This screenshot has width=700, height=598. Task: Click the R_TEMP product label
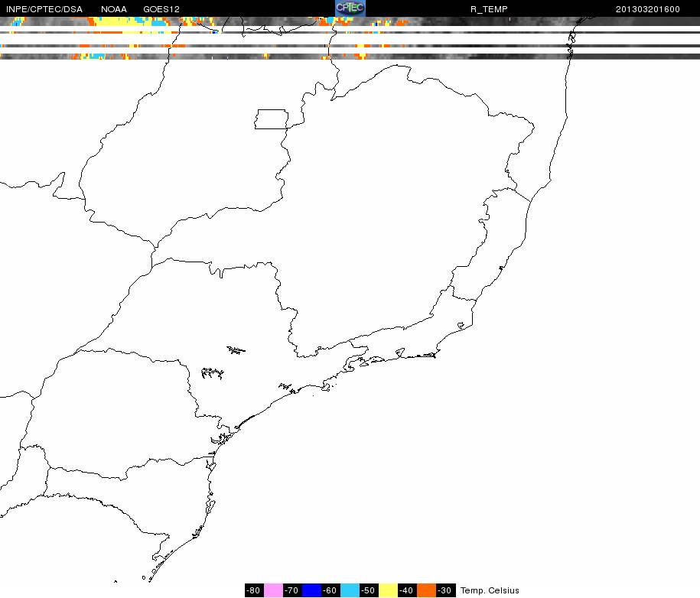pos(489,9)
